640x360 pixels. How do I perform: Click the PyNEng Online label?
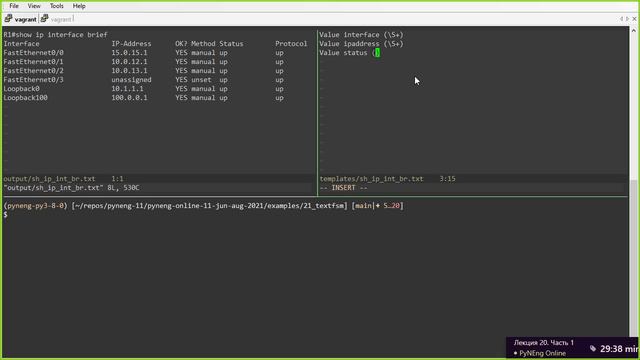(542, 353)
